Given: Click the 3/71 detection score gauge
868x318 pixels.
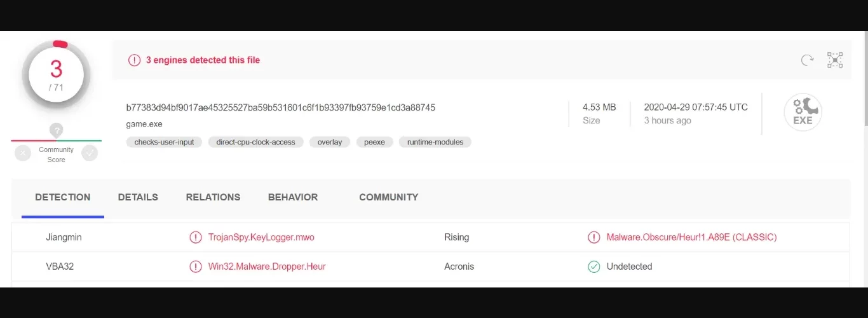Looking at the screenshot, I should tap(57, 74).
